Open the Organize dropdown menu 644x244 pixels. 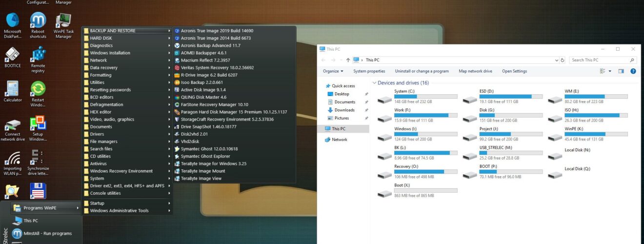click(333, 71)
